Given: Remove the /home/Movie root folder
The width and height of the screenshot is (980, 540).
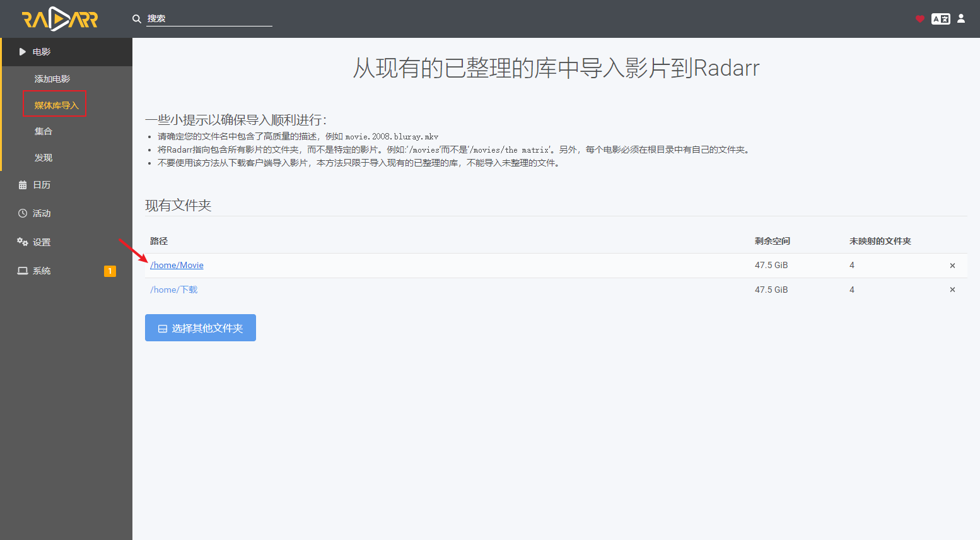Looking at the screenshot, I should tap(952, 266).
